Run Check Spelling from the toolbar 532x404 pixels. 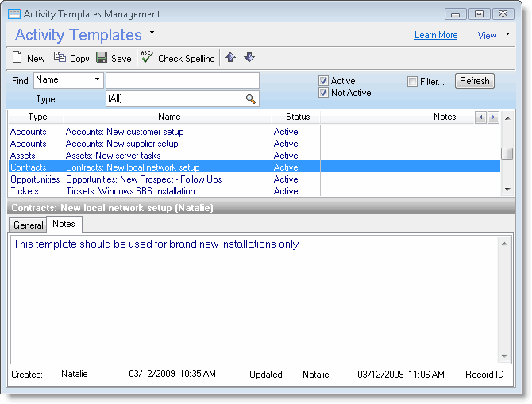pyautogui.click(x=178, y=58)
